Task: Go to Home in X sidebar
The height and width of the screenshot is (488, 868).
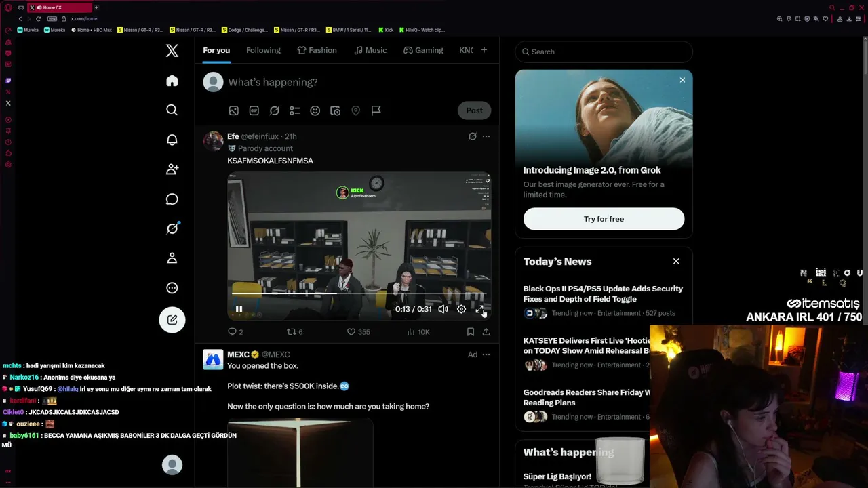Action: point(172,81)
